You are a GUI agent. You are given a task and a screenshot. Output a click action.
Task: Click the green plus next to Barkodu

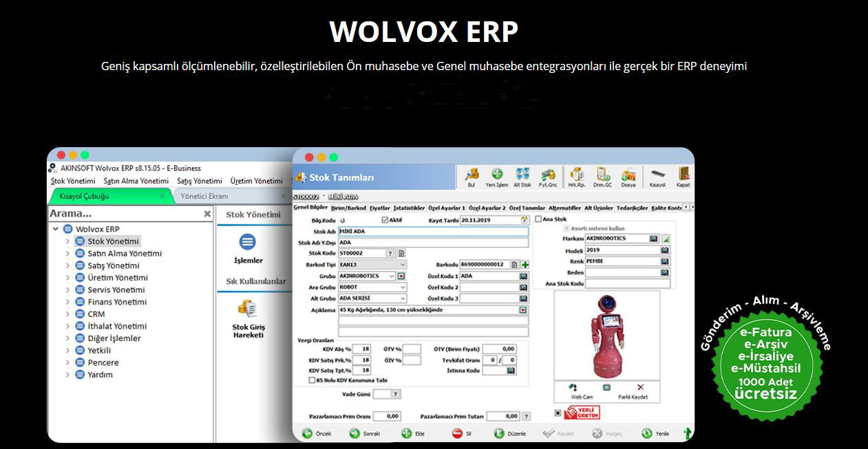(525, 265)
